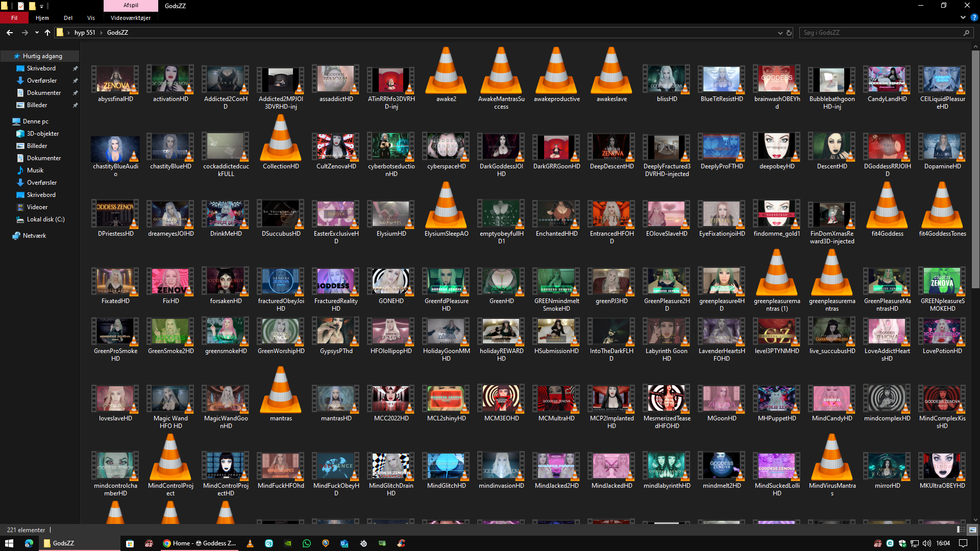Open address bar history dropdown
Image resolution: width=980 pixels, height=551 pixels.
(x=780, y=33)
